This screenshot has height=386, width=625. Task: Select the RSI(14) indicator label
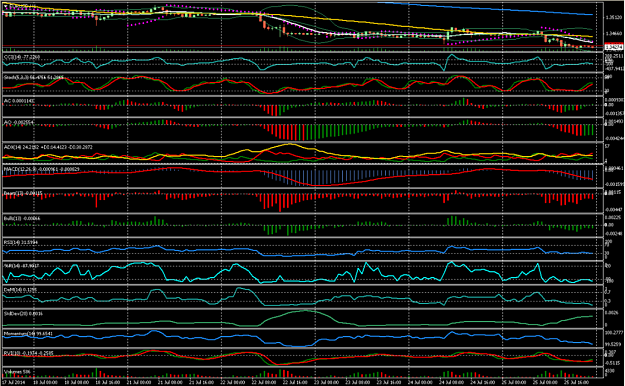pos(21,242)
